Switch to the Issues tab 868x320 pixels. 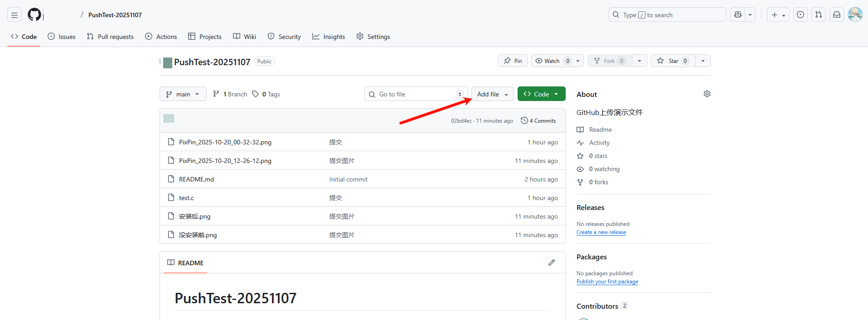(x=62, y=37)
